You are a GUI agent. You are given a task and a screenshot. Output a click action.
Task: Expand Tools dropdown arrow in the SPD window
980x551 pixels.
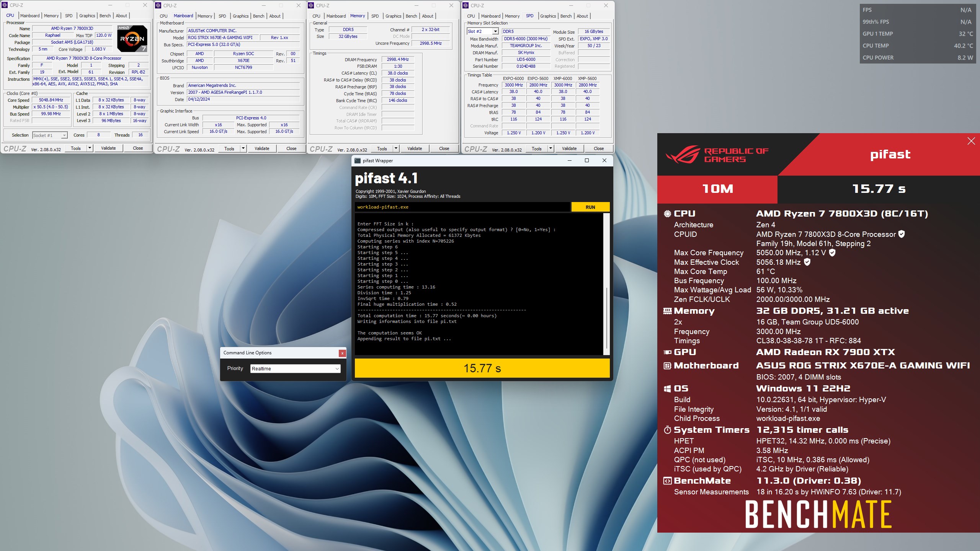tap(550, 148)
